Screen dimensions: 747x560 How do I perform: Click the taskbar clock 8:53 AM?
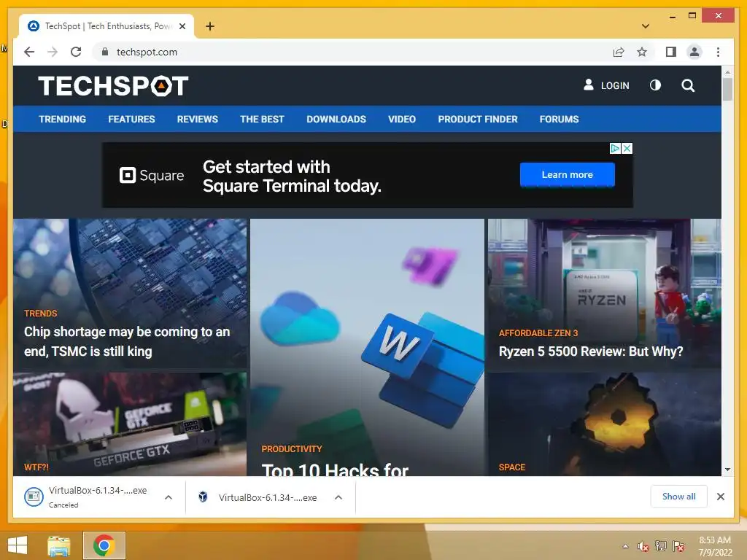click(715, 546)
